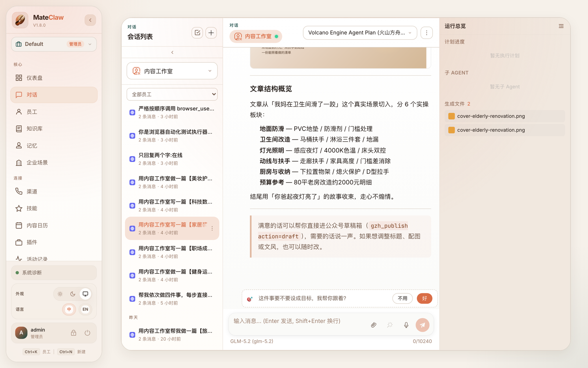
Task: Click the MateClaw logo icon
Action: (20, 20)
